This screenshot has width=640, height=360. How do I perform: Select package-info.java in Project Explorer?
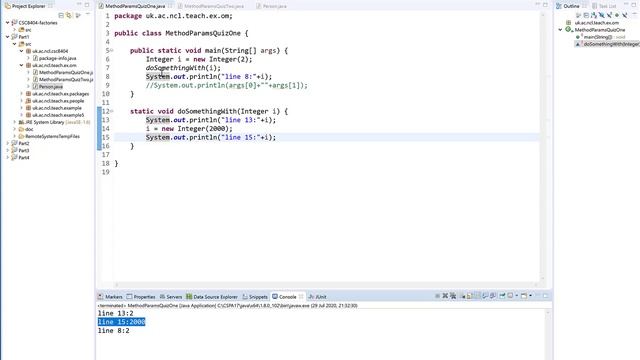pyautogui.click(x=57, y=58)
